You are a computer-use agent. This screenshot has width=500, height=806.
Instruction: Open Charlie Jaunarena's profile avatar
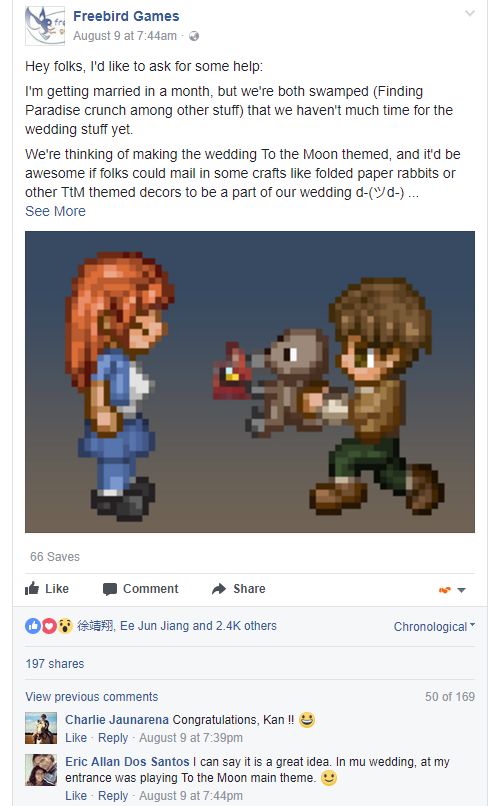[x=41, y=728]
